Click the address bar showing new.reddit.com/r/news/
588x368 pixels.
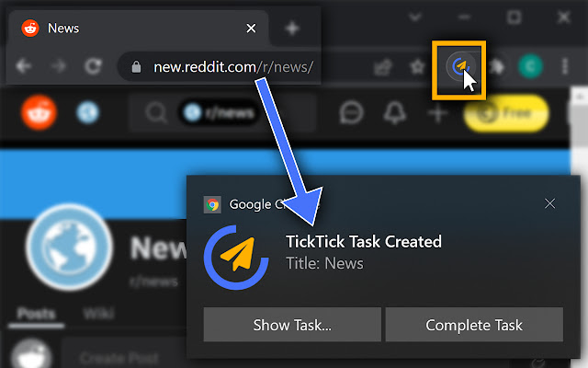233,67
